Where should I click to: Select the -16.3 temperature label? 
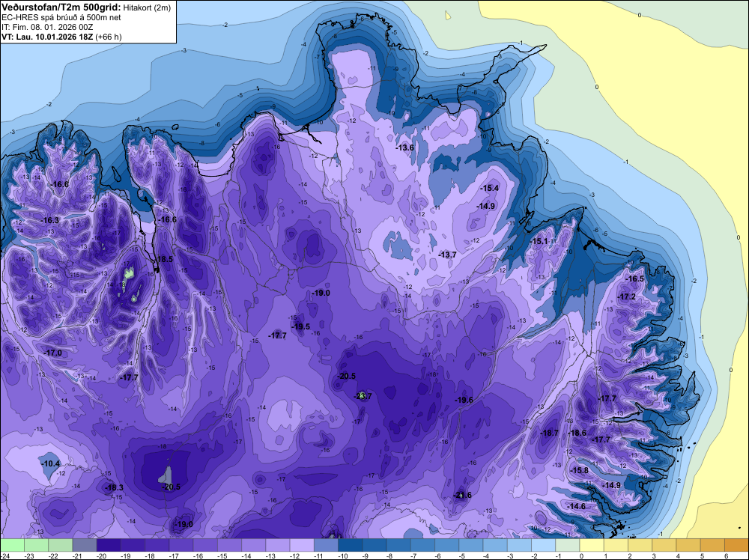(49, 220)
